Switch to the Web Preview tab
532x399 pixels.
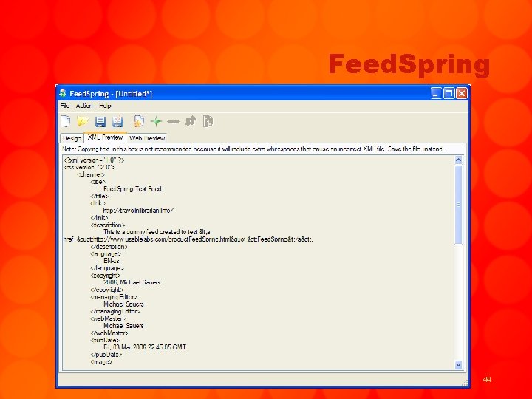click(147, 138)
